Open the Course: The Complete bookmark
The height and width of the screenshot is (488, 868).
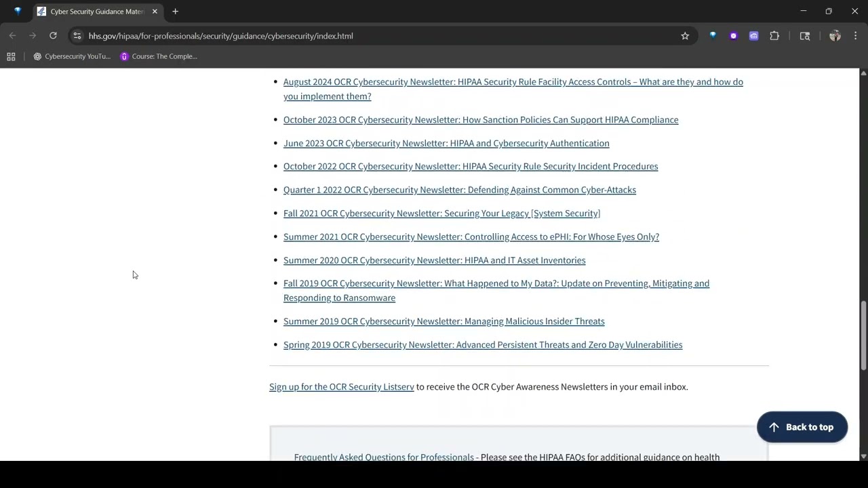click(159, 56)
